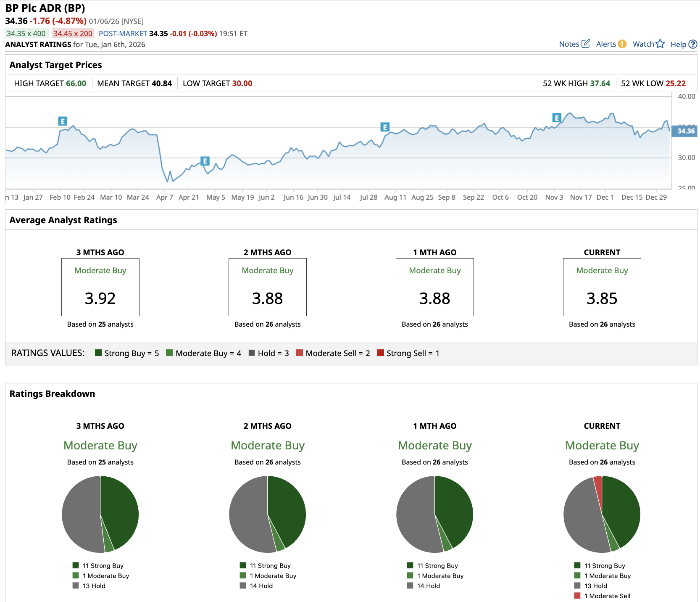Click the earnings marker near Feb 10
The height and width of the screenshot is (602, 700).
tap(63, 121)
